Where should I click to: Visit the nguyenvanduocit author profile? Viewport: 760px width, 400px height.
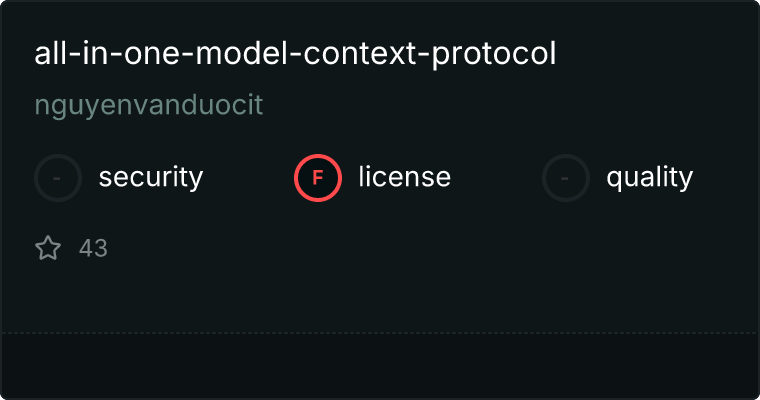point(149,106)
